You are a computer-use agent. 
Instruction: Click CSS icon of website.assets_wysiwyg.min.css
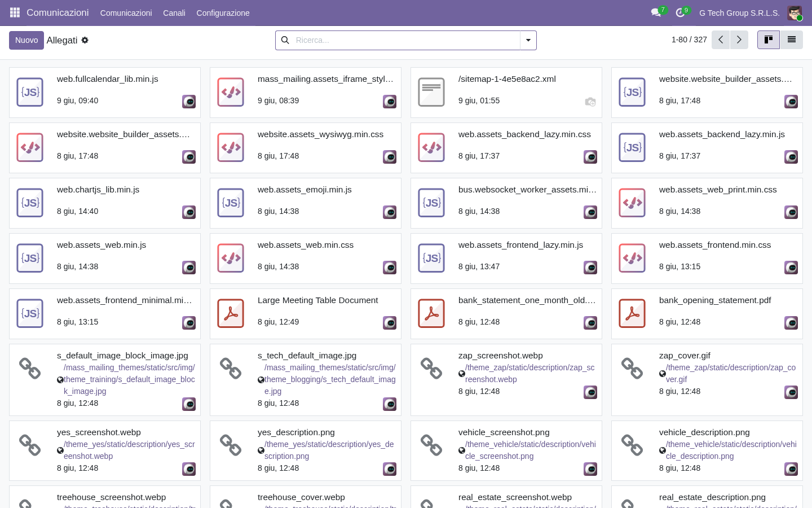point(231,147)
